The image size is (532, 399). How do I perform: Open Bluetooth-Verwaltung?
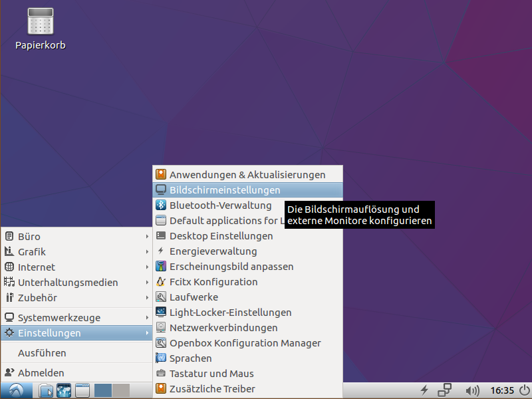click(x=247, y=205)
